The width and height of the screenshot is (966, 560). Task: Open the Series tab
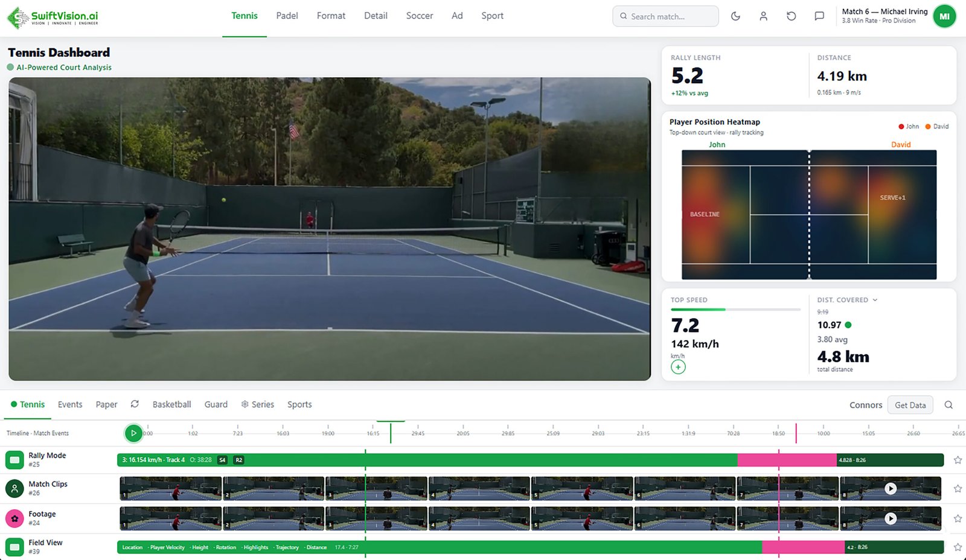(x=258, y=404)
